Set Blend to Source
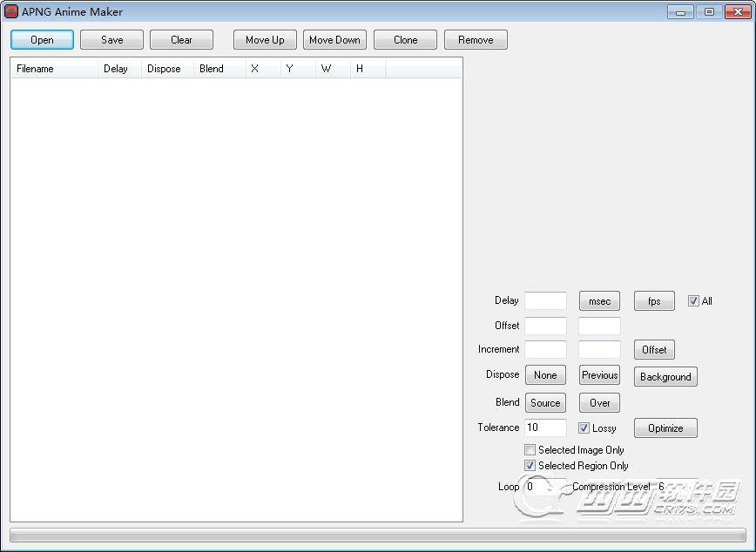 (545, 402)
